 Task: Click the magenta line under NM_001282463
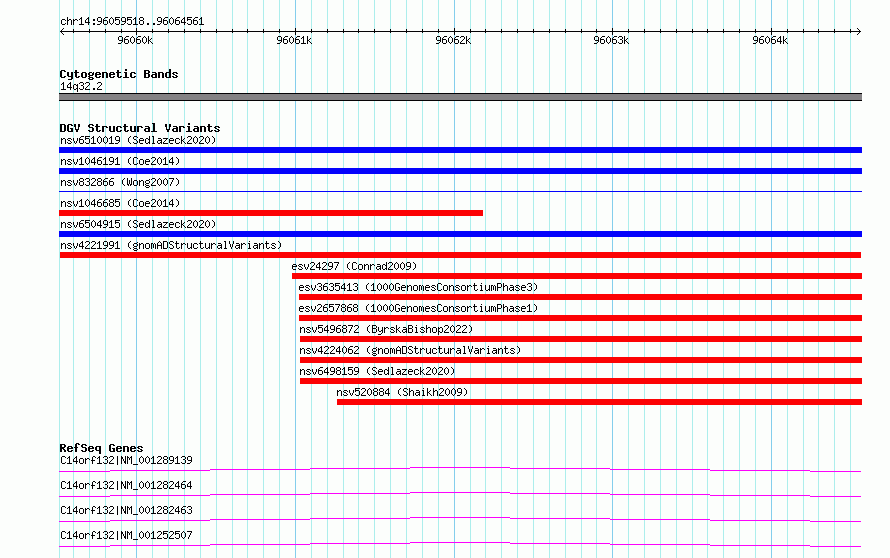(460, 519)
